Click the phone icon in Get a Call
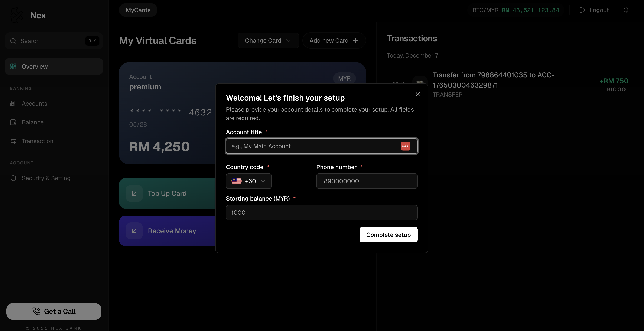 coord(36,311)
